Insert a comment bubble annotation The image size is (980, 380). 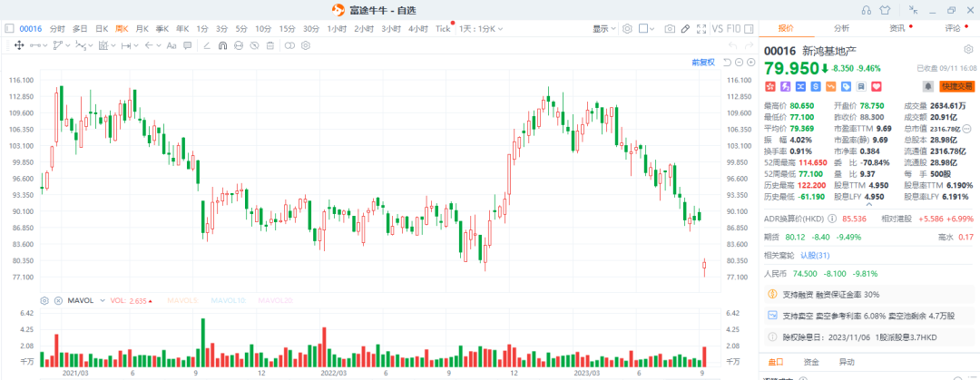pyautogui.click(x=188, y=45)
